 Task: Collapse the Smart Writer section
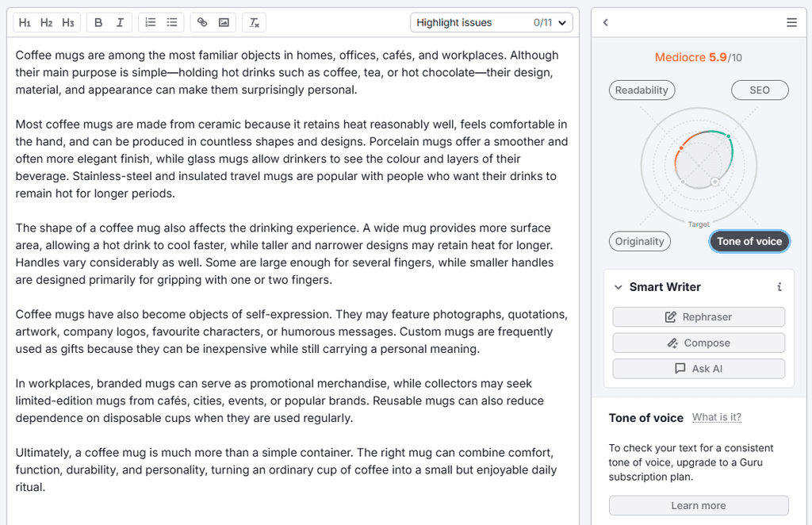tap(618, 287)
